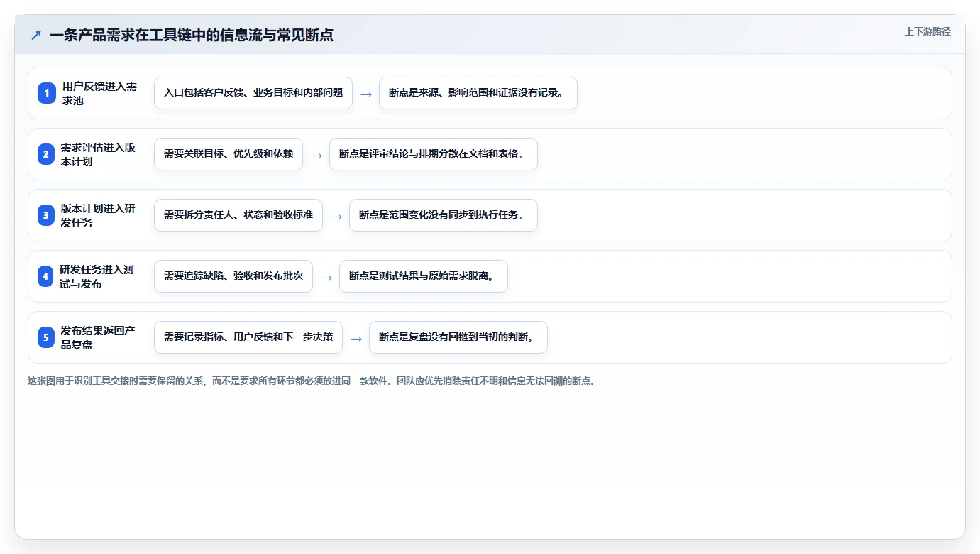Click the title 一条产品需求在工具链中的信息流与常见断点
980x554 pixels.
[x=192, y=35]
